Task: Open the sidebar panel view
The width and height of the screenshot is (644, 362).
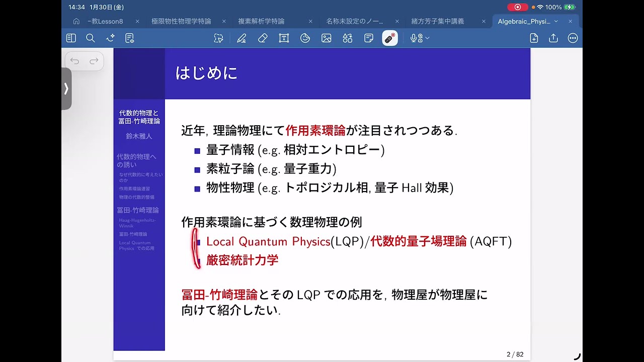Action: [x=71, y=38]
